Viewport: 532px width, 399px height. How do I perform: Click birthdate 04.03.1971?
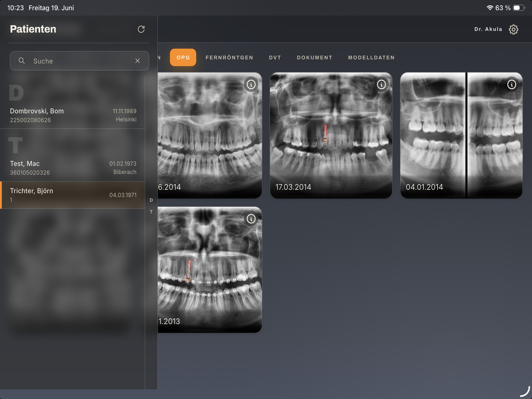click(x=123, y=195)
